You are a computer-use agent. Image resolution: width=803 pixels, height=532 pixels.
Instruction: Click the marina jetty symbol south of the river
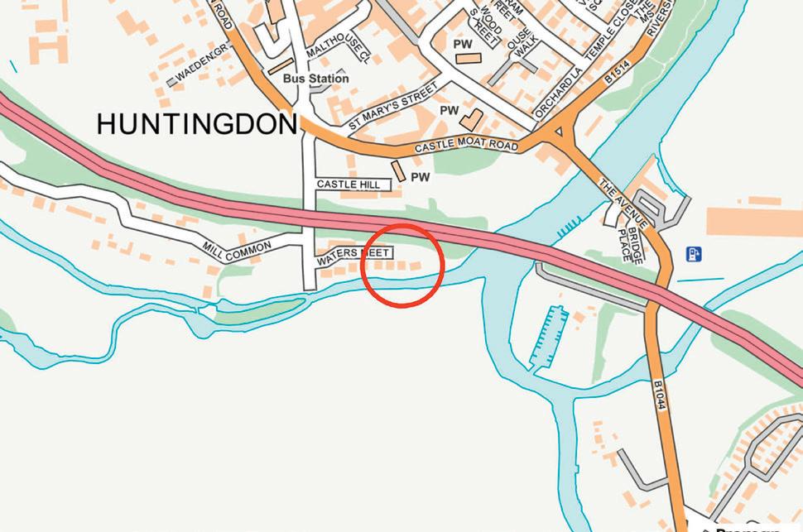pyautogui.click(x=549, y=338)
